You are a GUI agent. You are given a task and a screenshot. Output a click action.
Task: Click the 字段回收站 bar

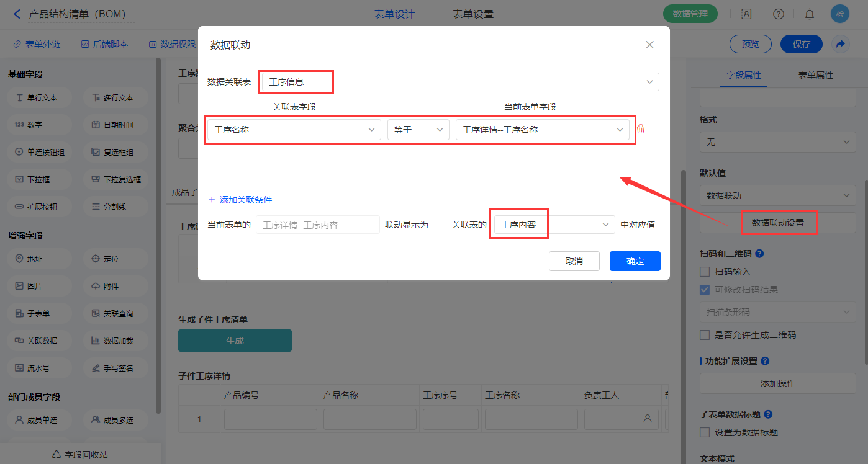point(81,454)
